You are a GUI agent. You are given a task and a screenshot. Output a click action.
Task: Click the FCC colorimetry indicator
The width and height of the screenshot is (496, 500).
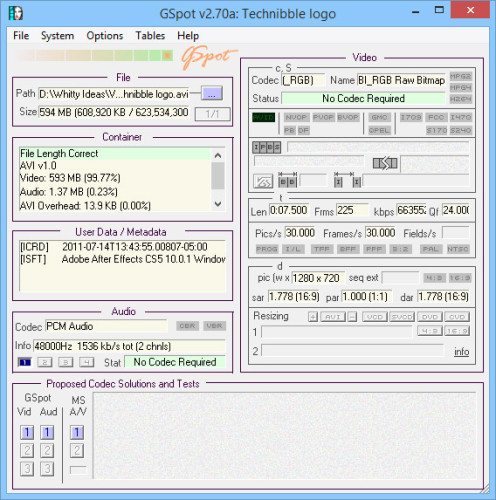click(x=436, y=117)
